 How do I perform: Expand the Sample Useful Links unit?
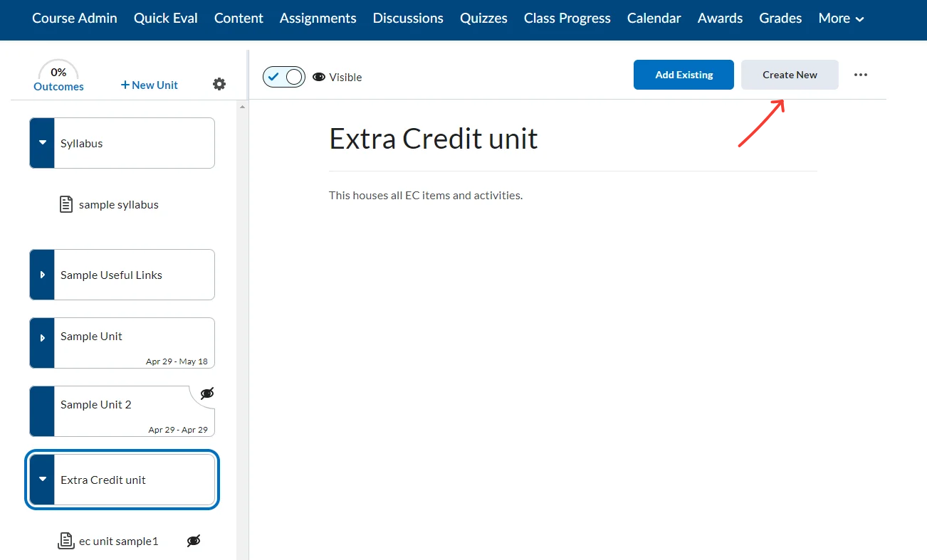pyautogui.click(x=43, y=274)
